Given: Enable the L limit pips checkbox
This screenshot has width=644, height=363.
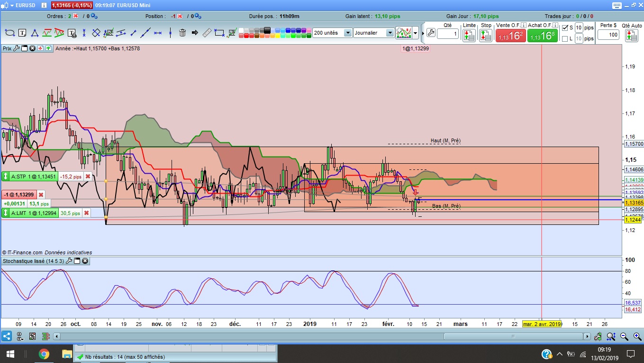Looking at the screenshot, I should tap(565, 39).
